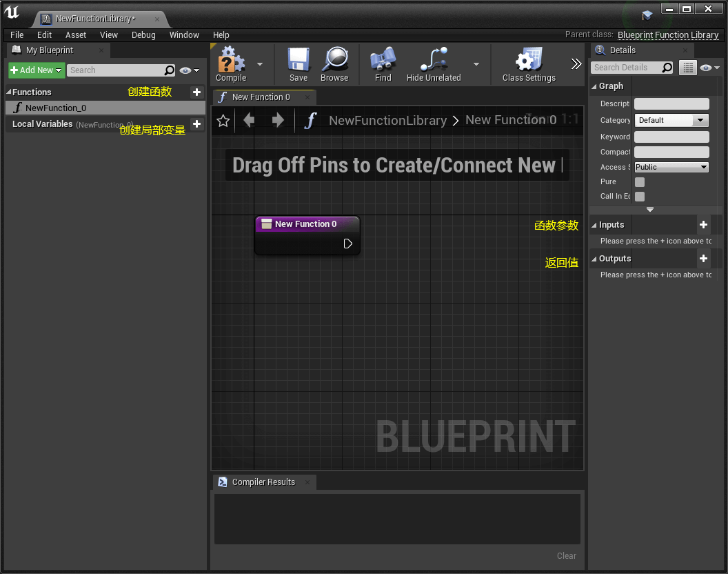Save the NewFunctionLibrary asset
Screen dimensions: 728x574
pos(298,64)
